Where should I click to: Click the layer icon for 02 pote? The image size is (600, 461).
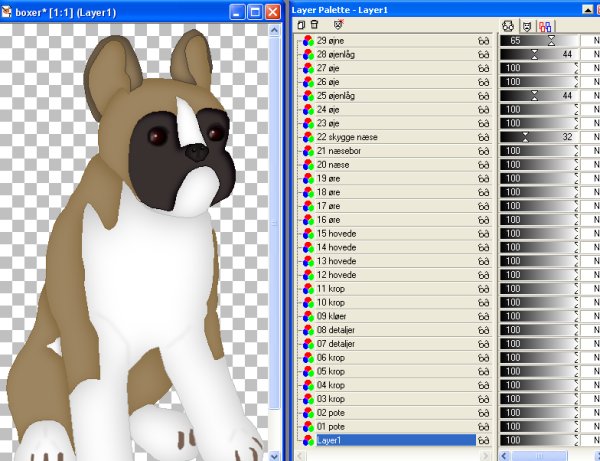(308, 412)
